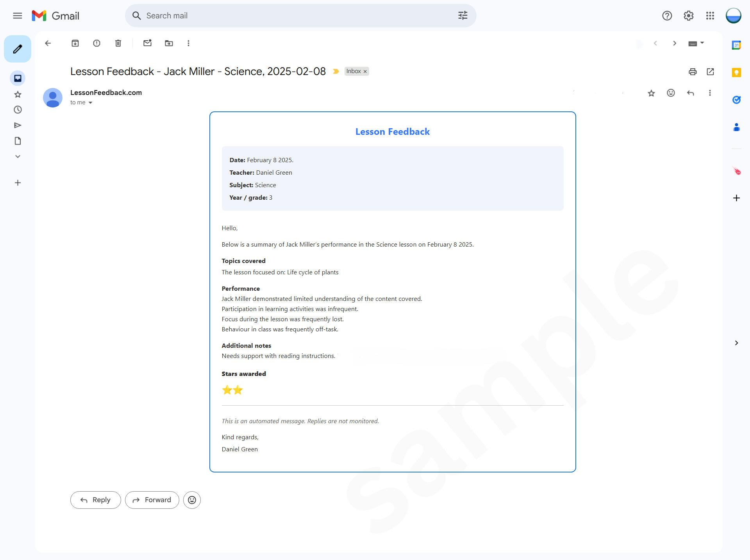The image size is (750, 560).
Task: Open Starred in the sidebar
Action: tap(18, 94)
